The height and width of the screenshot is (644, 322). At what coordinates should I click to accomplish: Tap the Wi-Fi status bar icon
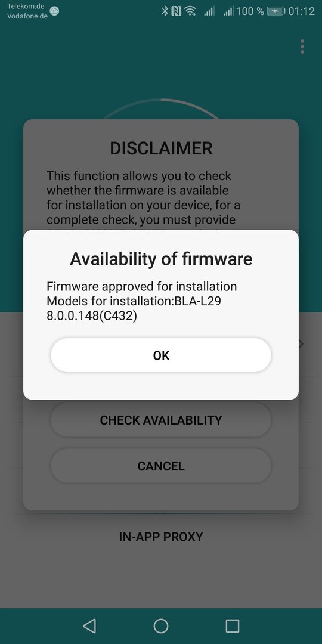pyautogui.click(x=190, y=11)
